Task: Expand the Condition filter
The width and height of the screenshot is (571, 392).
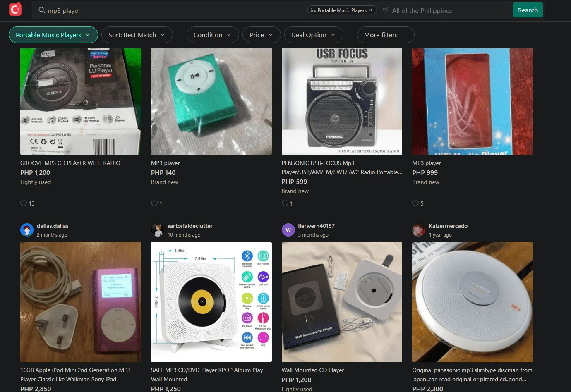Action: click(213, 35)
